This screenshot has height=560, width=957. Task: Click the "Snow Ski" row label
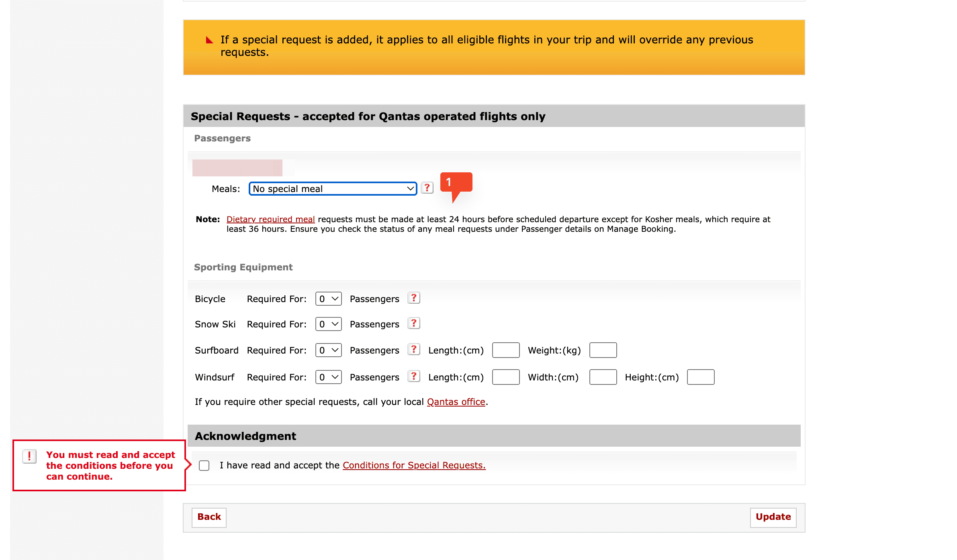tap(215, 325)
